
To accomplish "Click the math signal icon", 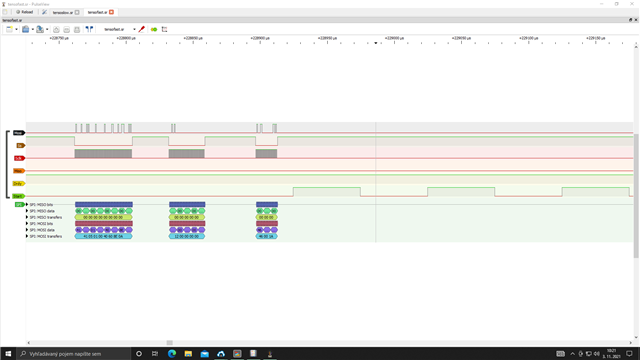I will (164, 29).
